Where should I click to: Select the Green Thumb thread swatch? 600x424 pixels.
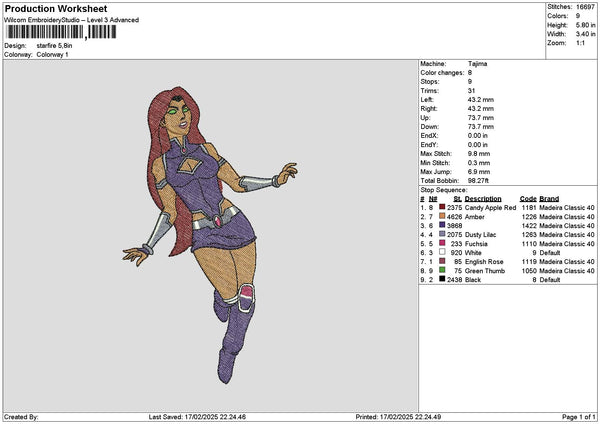click(x=440, y=271)
